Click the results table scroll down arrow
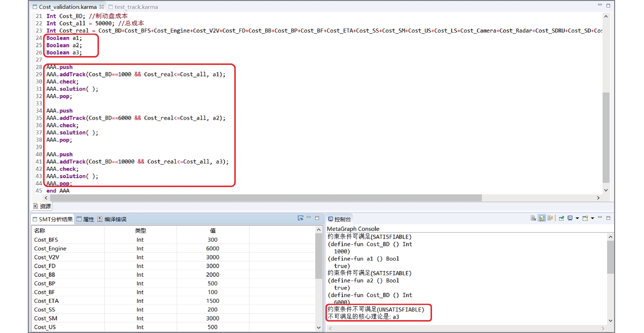Image resolution: width=644 pixels, height=333 pixels. click(x=319, y=327)
